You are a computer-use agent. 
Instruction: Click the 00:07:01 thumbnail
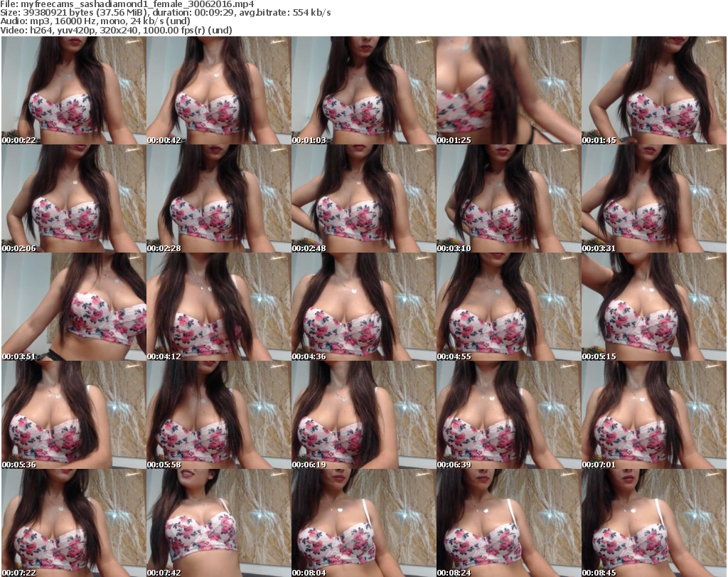coord(654,415)
